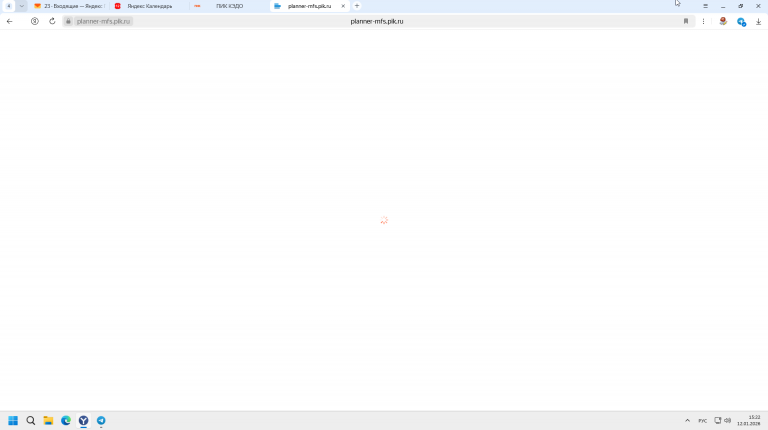Open File Explorer from the taskbar
This screenshot has height=430, width=768.
(48, 421)
